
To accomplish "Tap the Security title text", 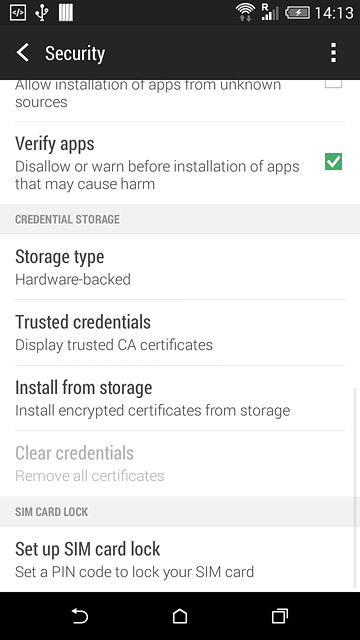I will [75, 53].
